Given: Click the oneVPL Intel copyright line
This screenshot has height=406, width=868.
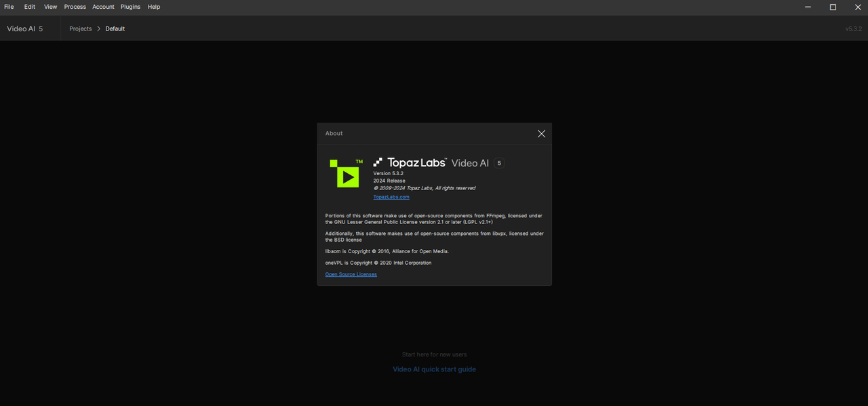Looking at the screenshot, I should pos(378,263).
